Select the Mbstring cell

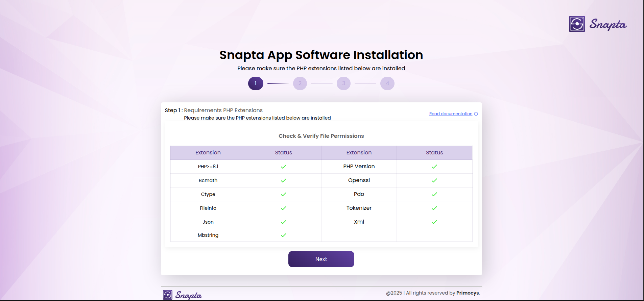pyautogui.click(x=208, y=235)
